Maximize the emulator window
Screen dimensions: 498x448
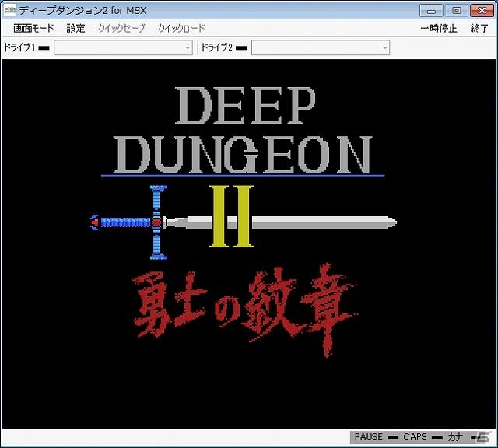click(457, 11)
